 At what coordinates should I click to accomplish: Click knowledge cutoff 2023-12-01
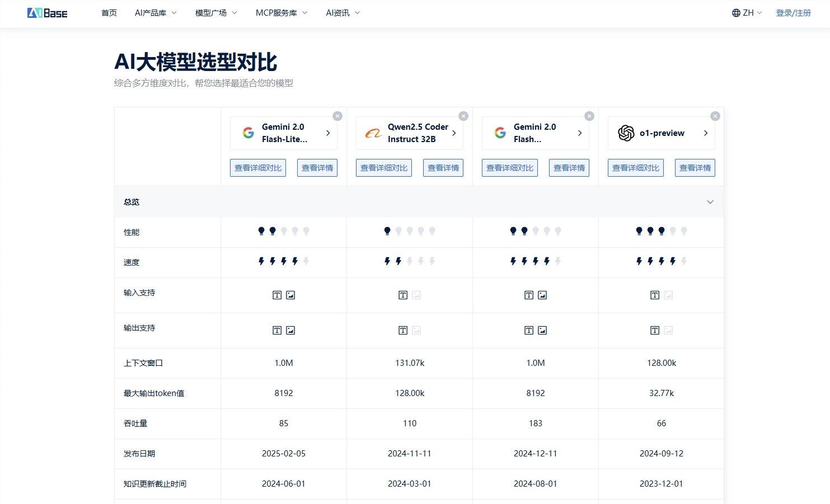662,484
